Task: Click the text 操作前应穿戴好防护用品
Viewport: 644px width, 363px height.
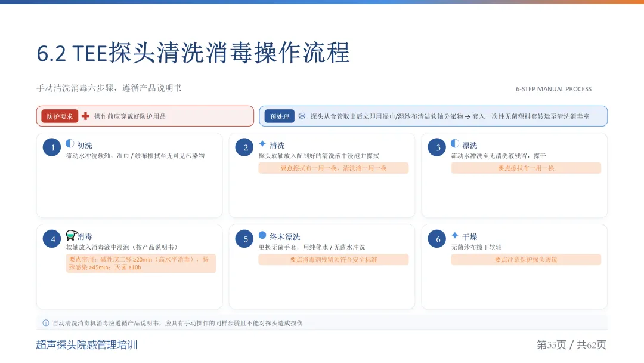Action: click(x=130, y=116)
